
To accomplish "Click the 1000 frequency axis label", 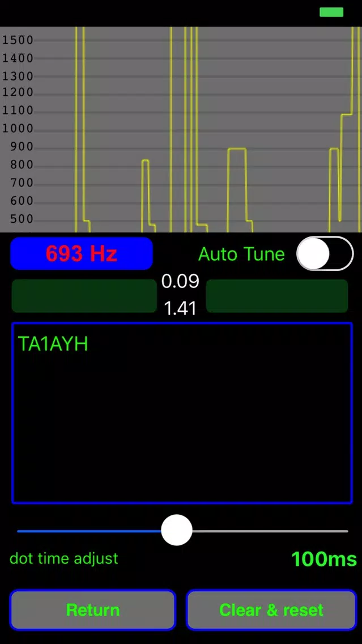I will (x=18, y=129).
